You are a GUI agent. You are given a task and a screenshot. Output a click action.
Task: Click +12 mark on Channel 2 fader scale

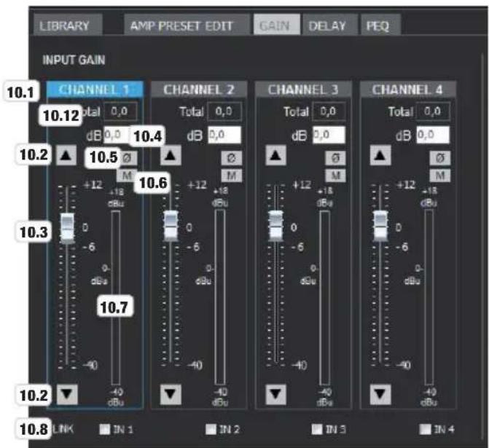point(197,185)
